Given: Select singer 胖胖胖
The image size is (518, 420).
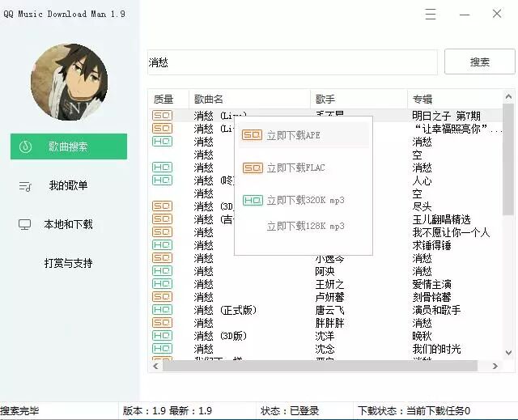Looking at the screenshot, I should click(329, 323).
